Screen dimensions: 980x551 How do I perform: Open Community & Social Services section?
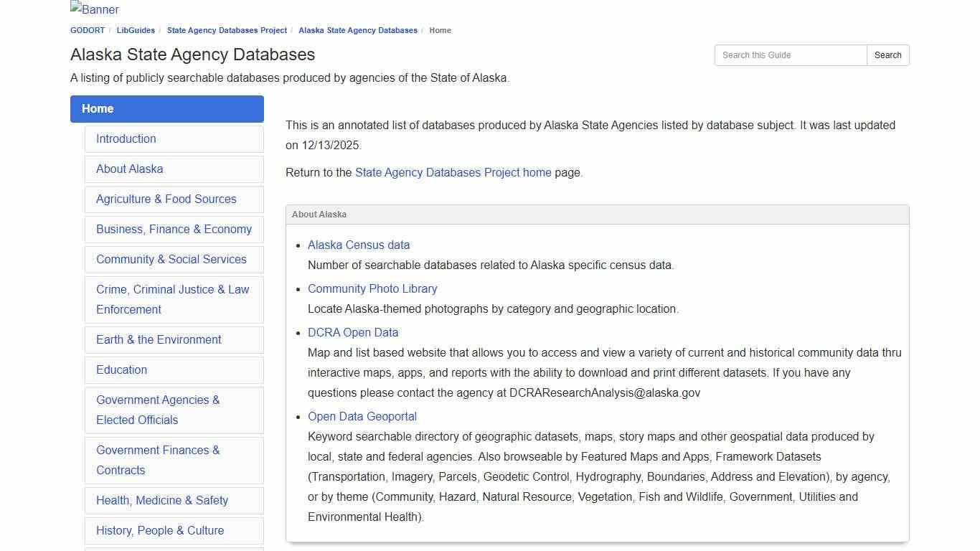(171, 259)
